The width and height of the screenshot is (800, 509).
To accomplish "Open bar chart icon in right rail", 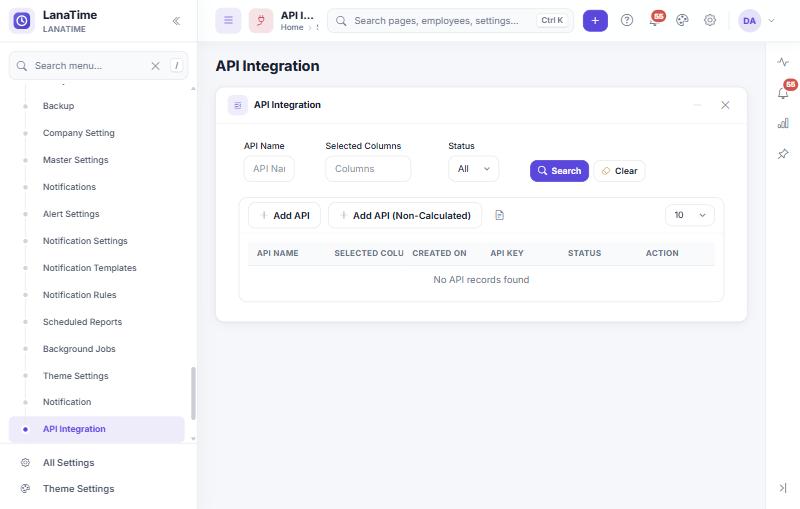I will click(x=783, y=123).
